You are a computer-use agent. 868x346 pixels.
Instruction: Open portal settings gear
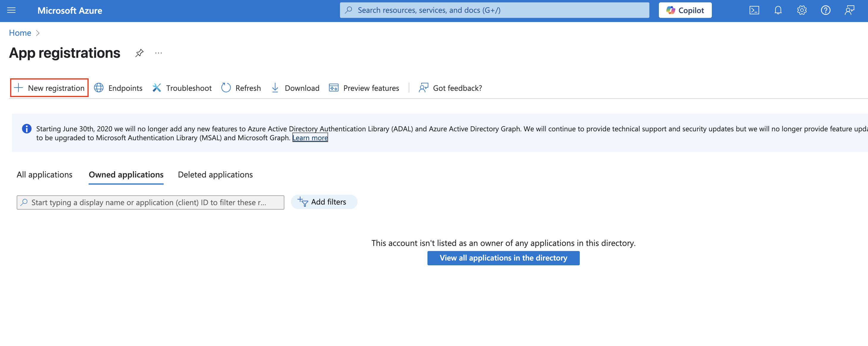[802, 10]
